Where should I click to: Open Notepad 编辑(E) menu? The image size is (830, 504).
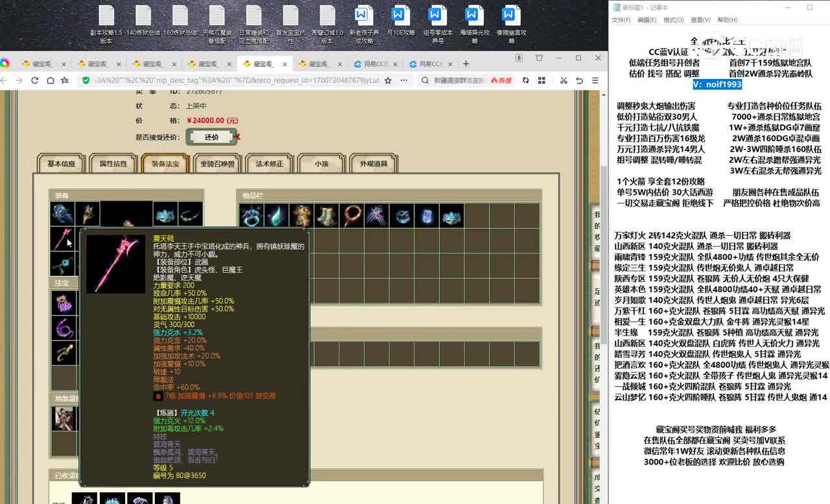(x=646, y=20)
